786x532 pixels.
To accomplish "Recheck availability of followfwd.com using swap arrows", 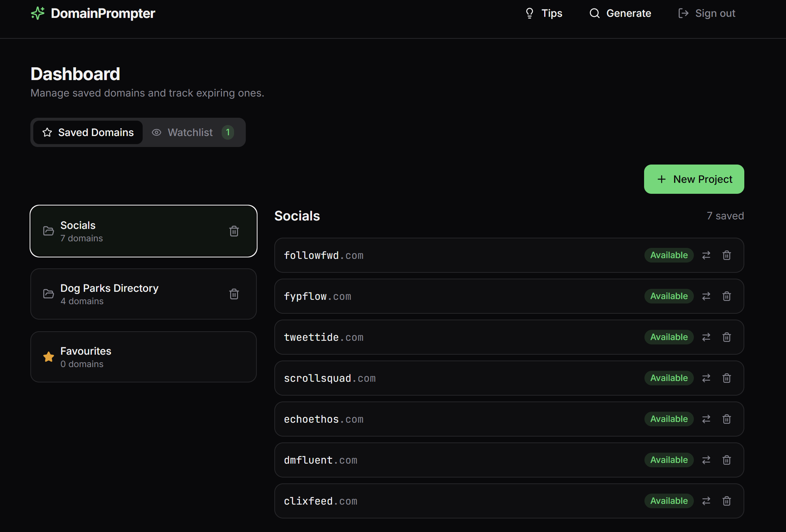I will [x=706, y=255].
